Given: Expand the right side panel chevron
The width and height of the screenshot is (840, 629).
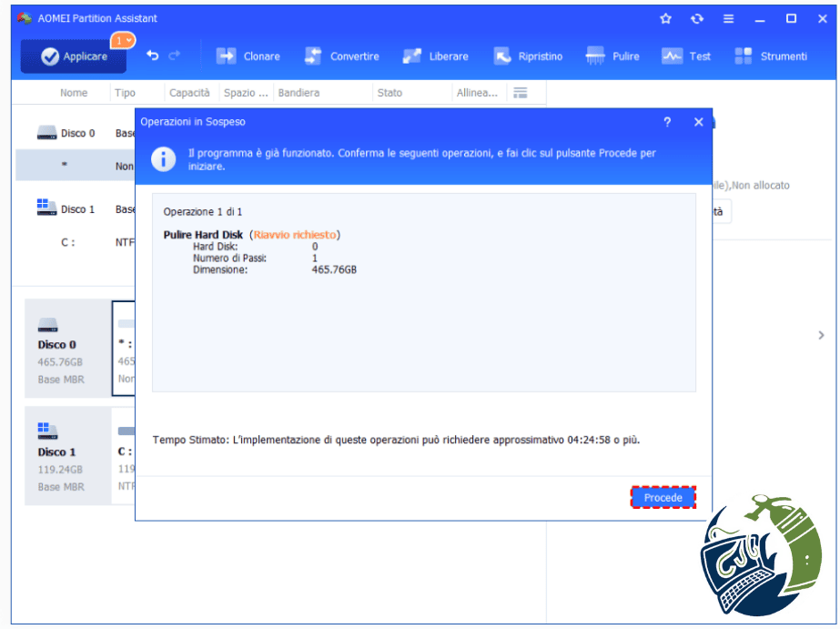Looking at the screenshot, I should [x=821, y=335].
